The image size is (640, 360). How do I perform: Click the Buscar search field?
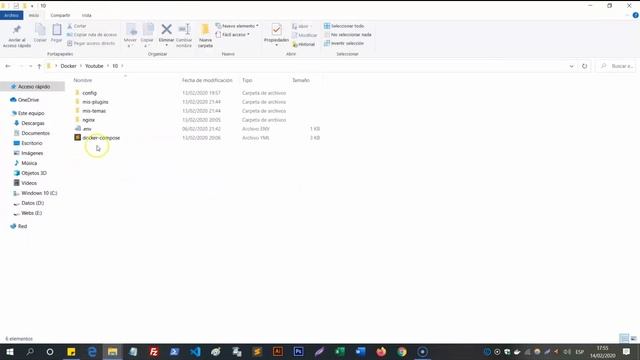[617, 66]
